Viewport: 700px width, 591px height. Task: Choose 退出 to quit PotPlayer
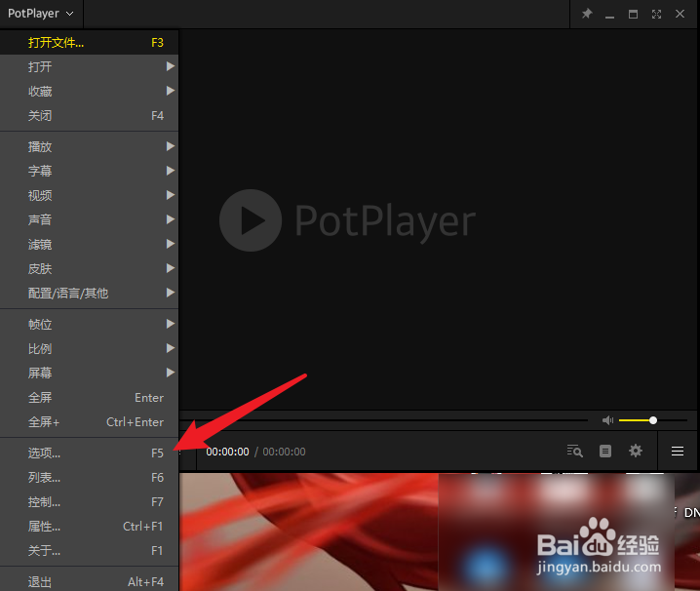point(90,581)
